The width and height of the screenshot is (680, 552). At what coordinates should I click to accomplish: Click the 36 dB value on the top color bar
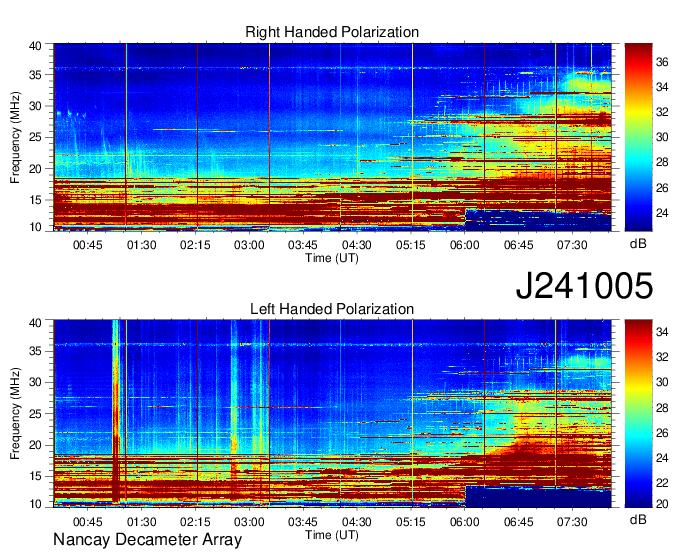click(x=662, y=62)
